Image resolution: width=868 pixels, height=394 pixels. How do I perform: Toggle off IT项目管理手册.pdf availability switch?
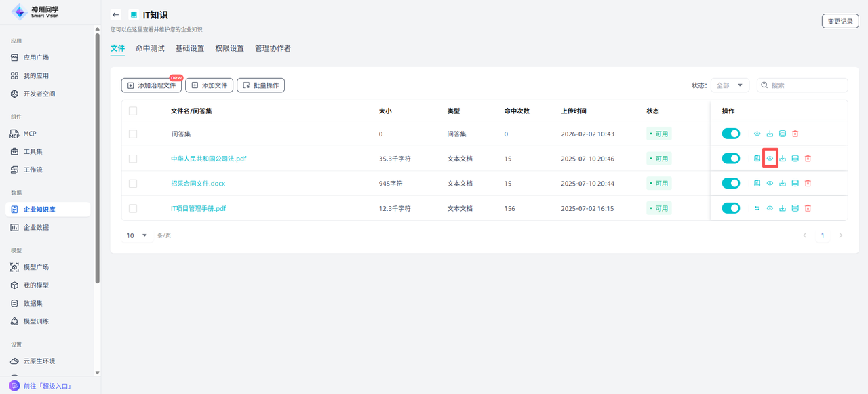coord(730,208)
